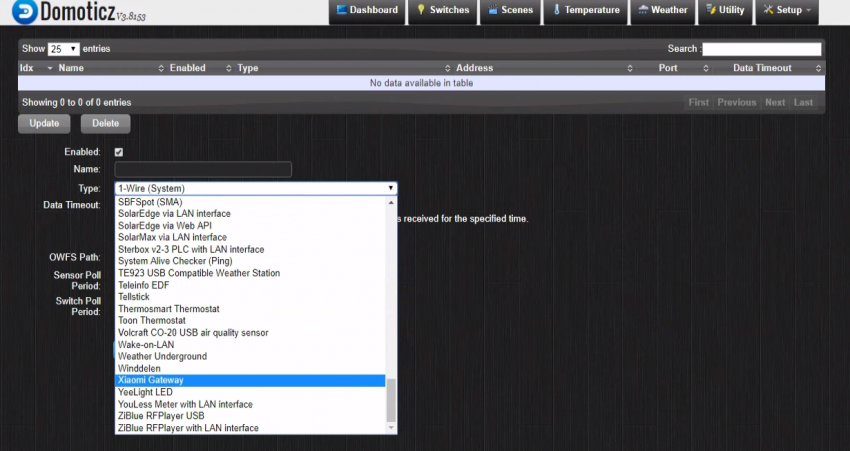850x451 pixels.
Task: Choose Tellstick from the type list
Action: (250, 297)
